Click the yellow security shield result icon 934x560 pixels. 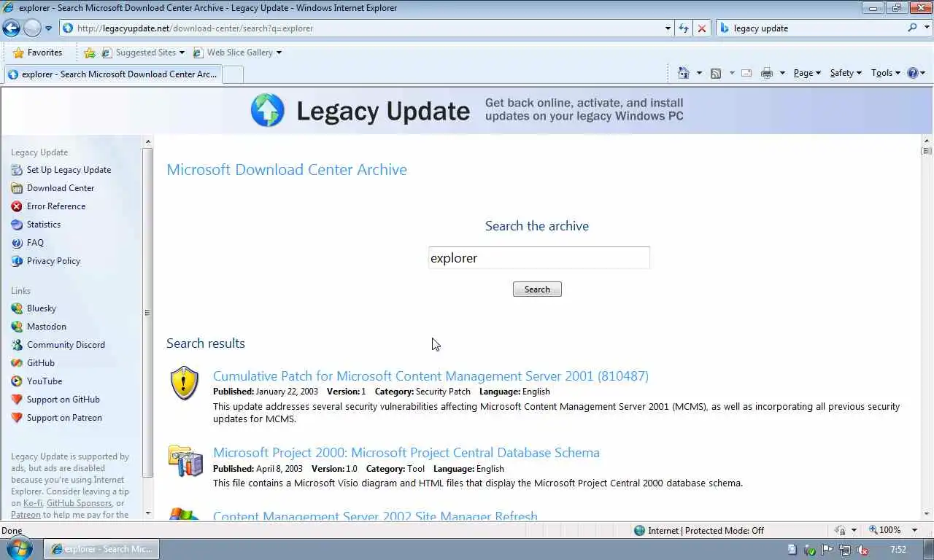pos(185,384)
